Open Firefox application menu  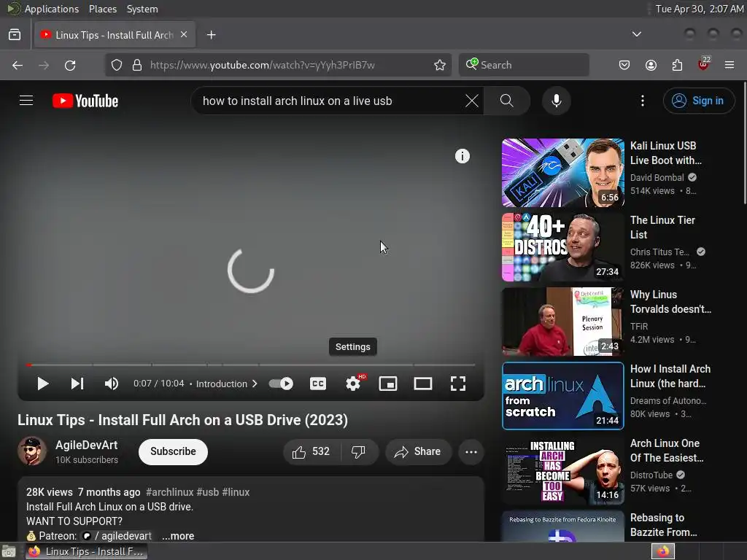(729, 65)
